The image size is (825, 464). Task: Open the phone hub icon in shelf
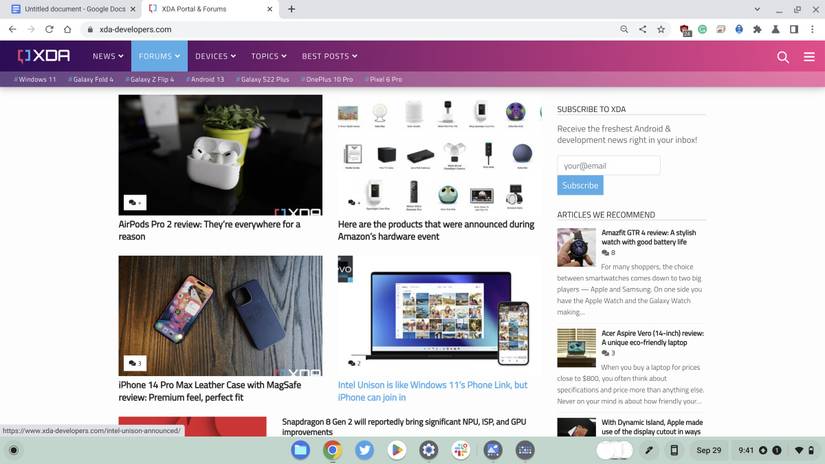click(x=674, y=450)
